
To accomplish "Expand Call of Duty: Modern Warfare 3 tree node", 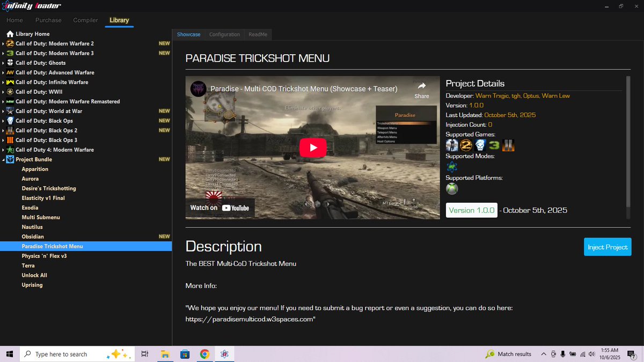I will click(3, 53).
